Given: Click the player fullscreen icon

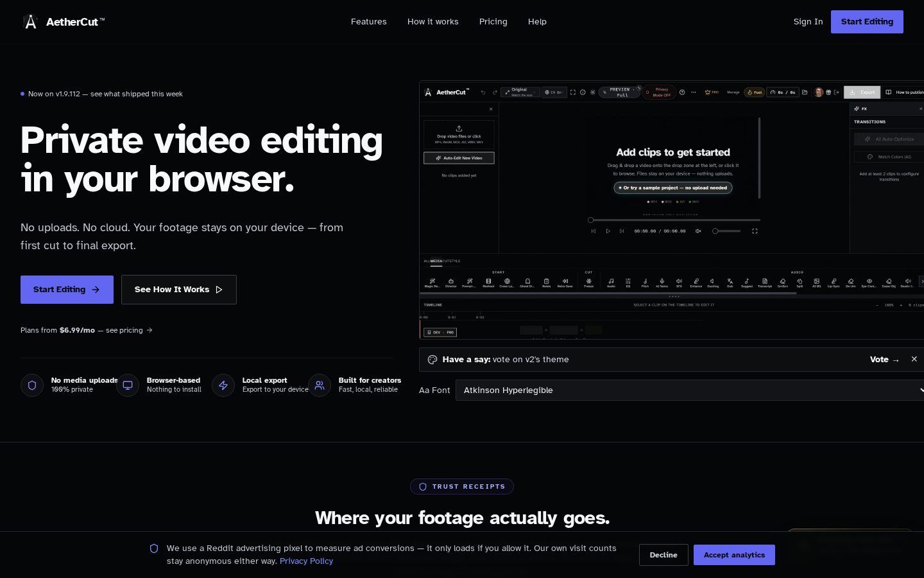Looking at the screenshot, I should pos(755,231).
